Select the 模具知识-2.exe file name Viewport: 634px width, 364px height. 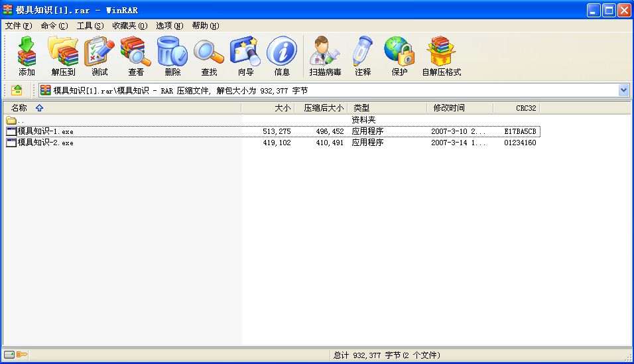point(45,143)
